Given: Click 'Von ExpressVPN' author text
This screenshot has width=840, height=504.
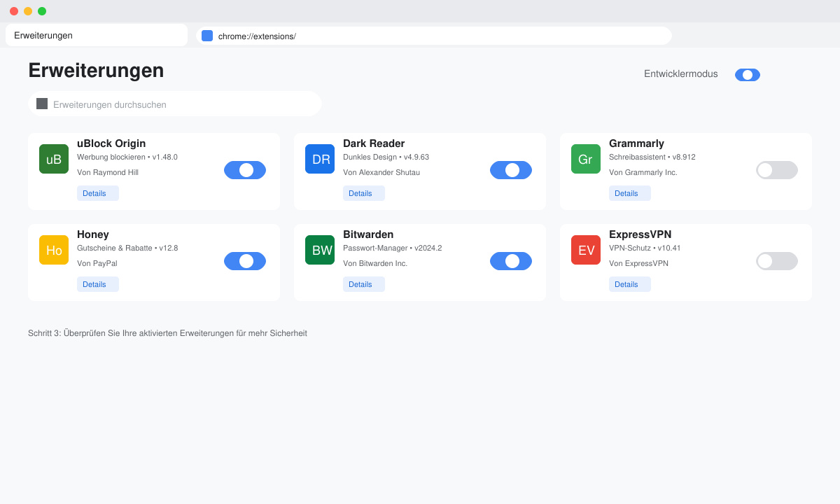Looking at the screenshot, I should point(638,263).
